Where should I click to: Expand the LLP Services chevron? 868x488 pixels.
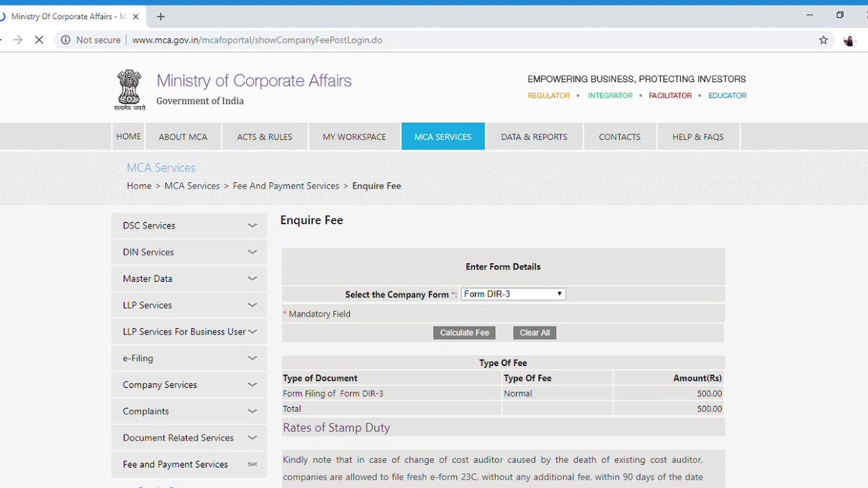[x=252, y=305]
